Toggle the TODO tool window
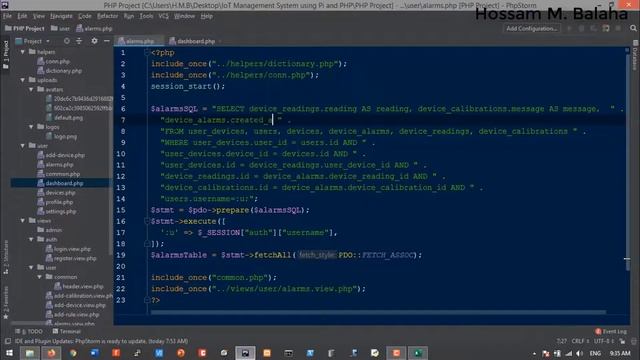The width and height of the screenshot is (640, 360). tap(29, 331)
